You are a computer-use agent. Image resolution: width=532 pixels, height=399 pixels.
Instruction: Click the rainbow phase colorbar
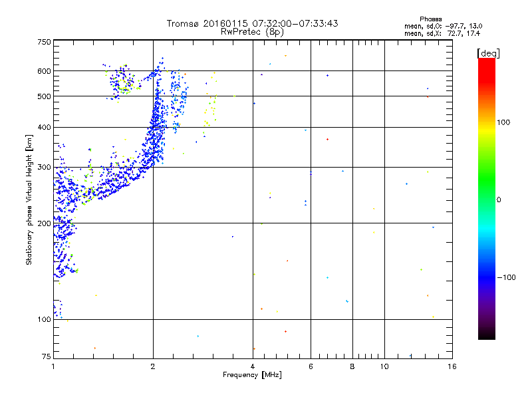[487, 199]
